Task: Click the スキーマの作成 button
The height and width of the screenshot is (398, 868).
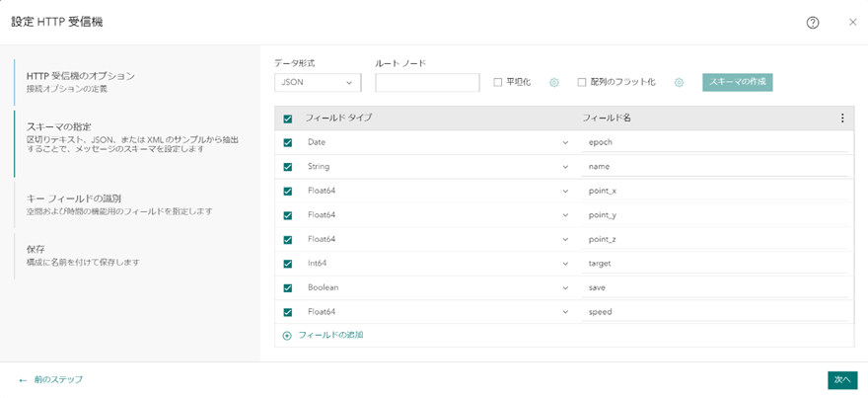Action: pyautogui.click(x=737, y=82)
